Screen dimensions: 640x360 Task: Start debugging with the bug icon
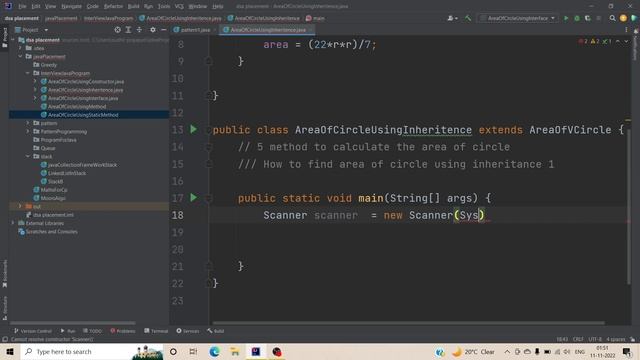pyautogui.click(x=577, y=18)
